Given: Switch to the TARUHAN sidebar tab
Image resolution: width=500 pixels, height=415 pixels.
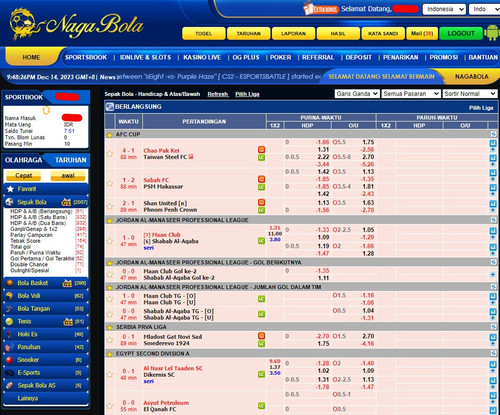Looking at the screenshot, I should (x=71, y=160).
